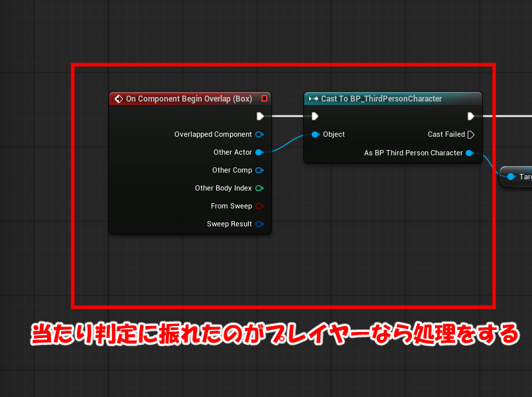
Task: Click the red delegate pin on the event node
Action: (265, 98)
